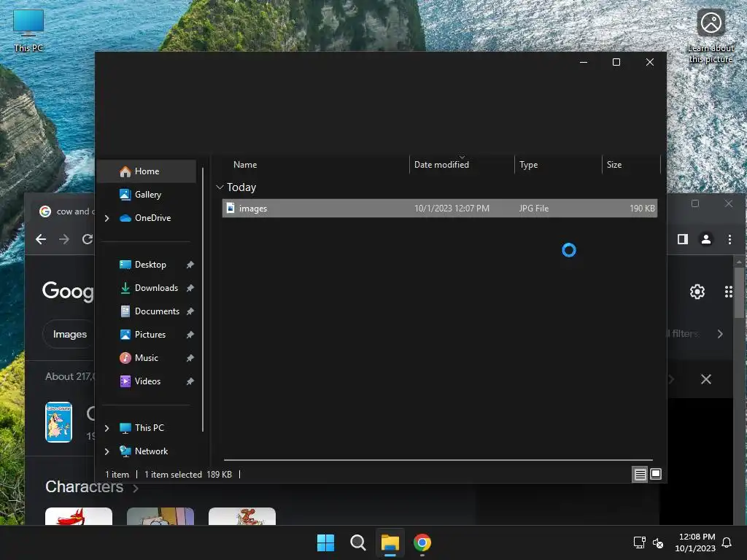The width and height of the screenshot is (747, 560).
Task: Open the Cow and Chicken poster thumbnail
Action: point(58,422)
